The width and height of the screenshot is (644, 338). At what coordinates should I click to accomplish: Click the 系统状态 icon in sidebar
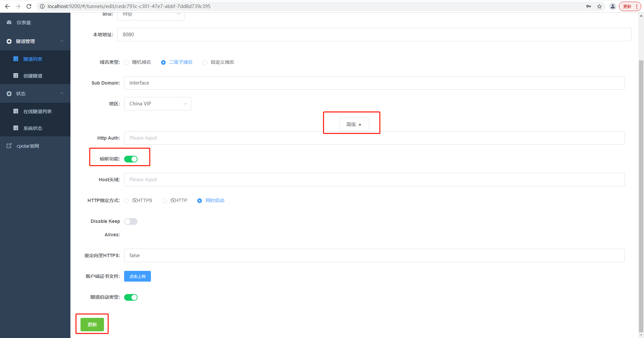[x=16, y=128]
